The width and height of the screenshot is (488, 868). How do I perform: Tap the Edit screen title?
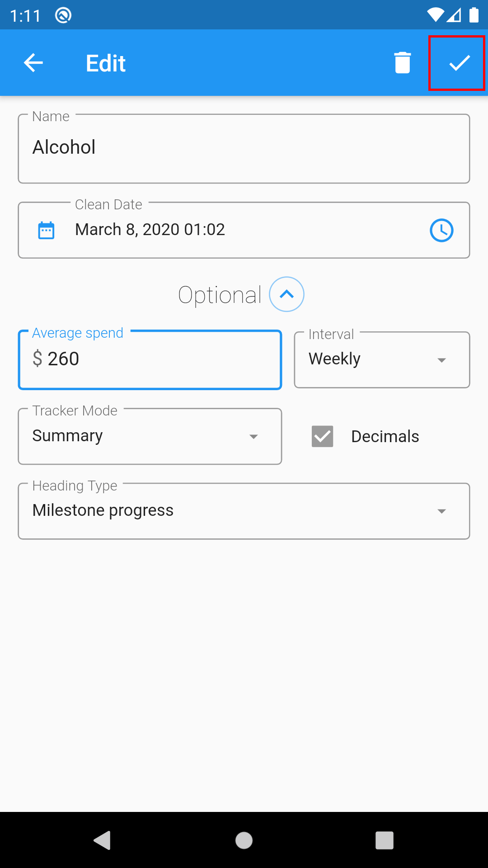tap(106, 63)
